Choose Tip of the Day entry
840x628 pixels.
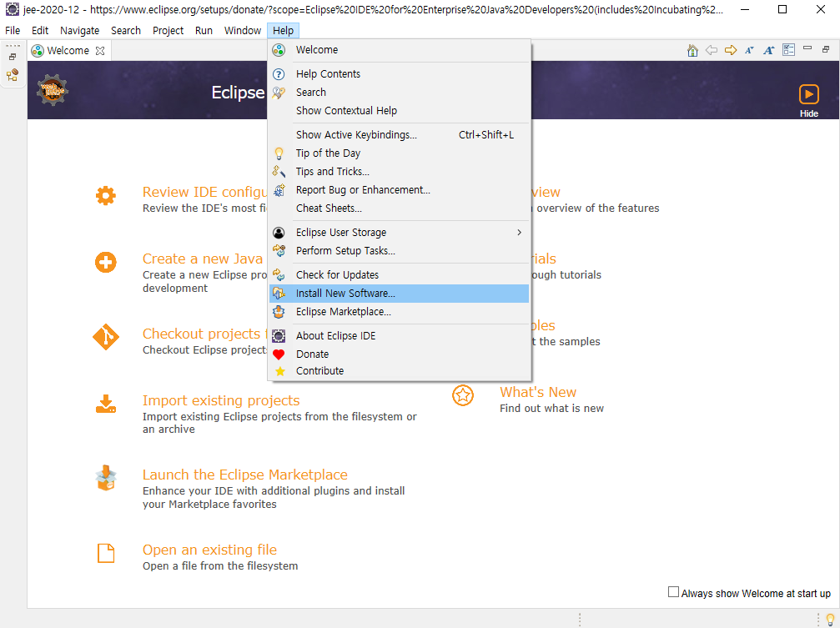click(399, 153)
